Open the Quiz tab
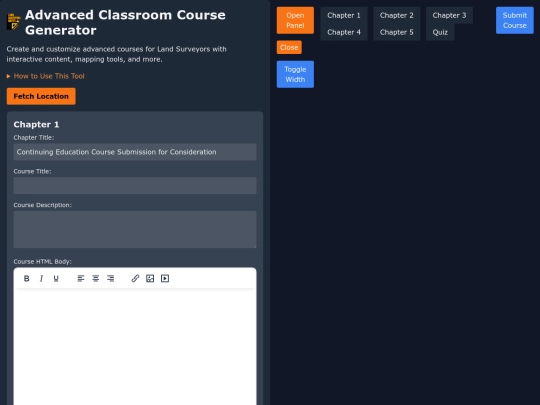 [x=440, y=32]
